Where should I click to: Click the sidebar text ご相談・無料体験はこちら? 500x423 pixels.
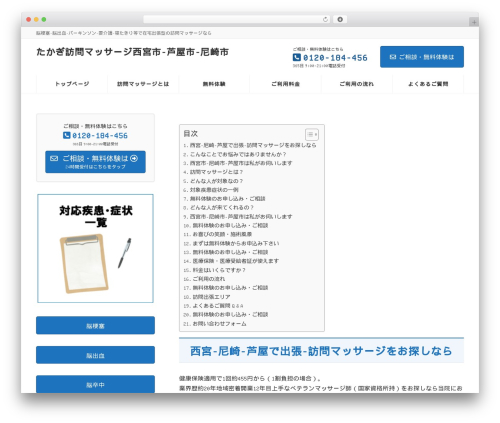[95, 126]
